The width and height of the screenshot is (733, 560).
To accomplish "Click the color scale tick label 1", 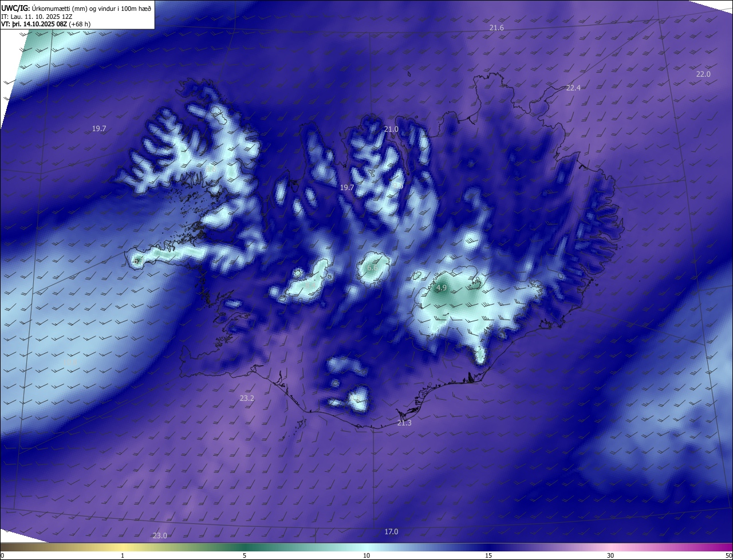I will 123,555.
